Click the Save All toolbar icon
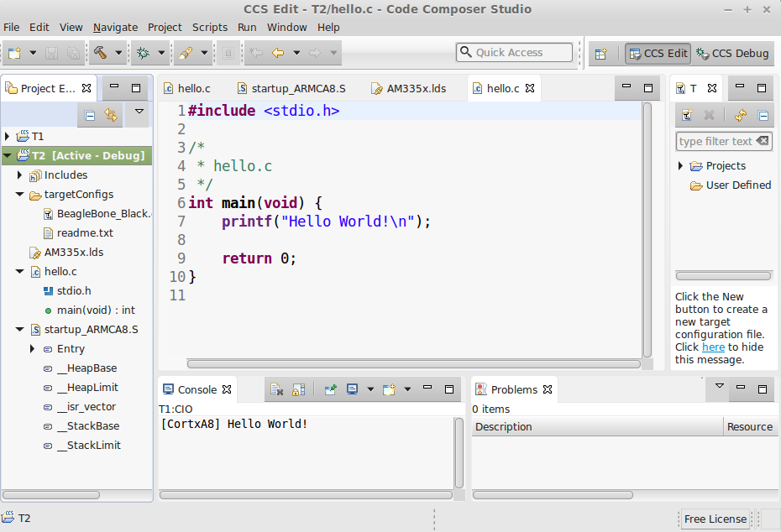Viewport: 781px width, 532px height. pos(73,53)
